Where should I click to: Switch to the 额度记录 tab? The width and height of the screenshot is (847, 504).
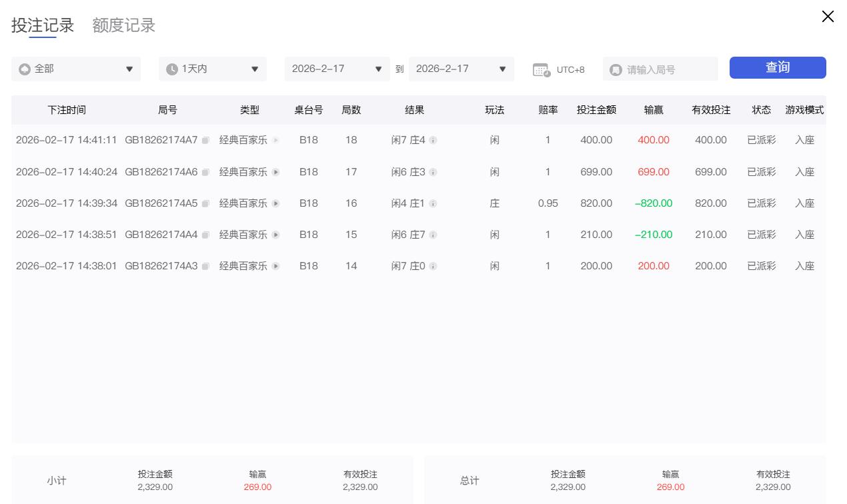pyautogui.click(x=123, y=25)
